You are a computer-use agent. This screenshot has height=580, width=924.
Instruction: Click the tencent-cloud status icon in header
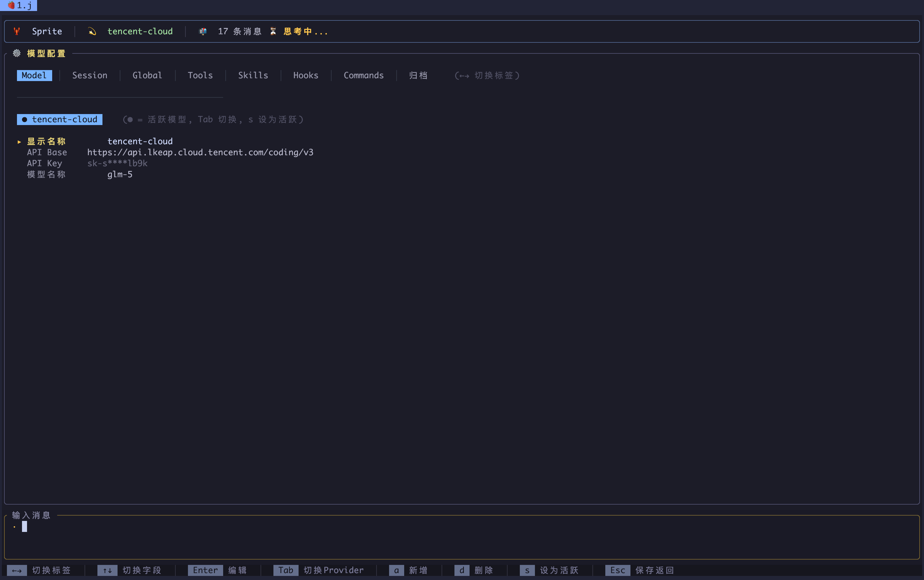coord(92,31)
